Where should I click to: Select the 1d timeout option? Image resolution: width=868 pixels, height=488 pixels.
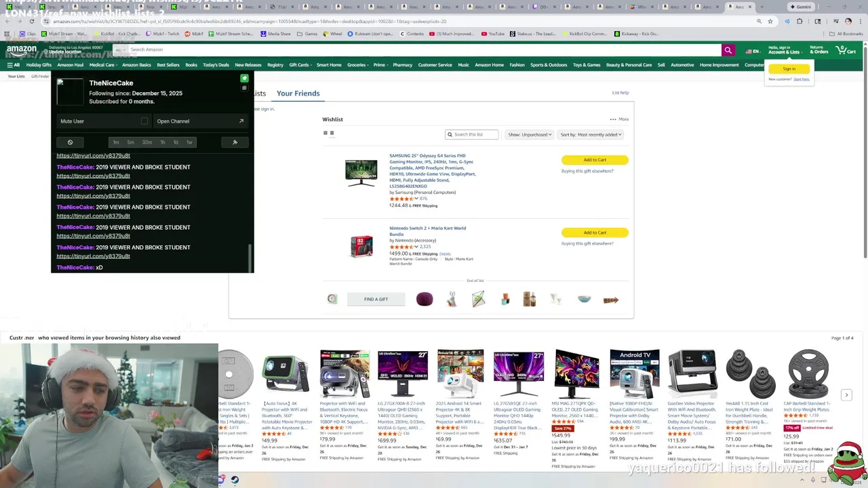[176, 142]
